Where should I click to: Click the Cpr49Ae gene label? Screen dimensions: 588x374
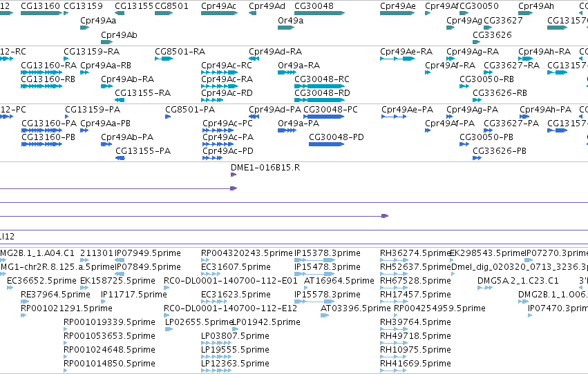(398, 6)
